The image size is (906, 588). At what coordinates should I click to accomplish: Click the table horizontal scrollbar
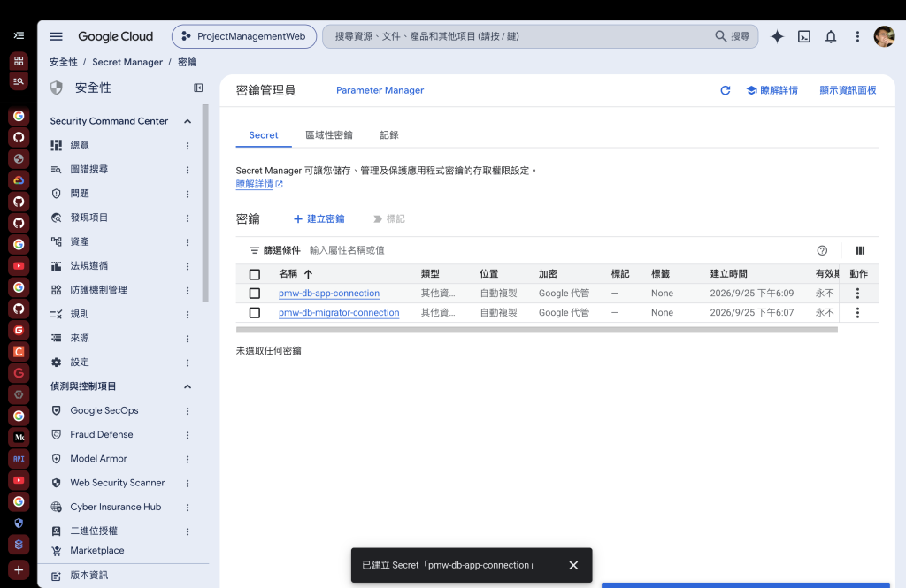point(537,330)
